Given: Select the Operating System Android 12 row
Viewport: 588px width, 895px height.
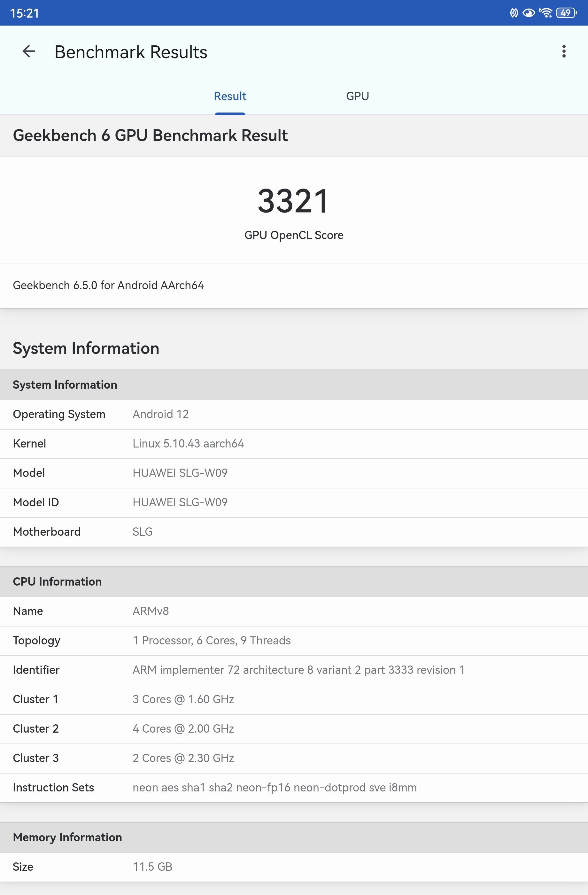Looking at the screenshot, I should pyautogui.click(x=294, y=414).
